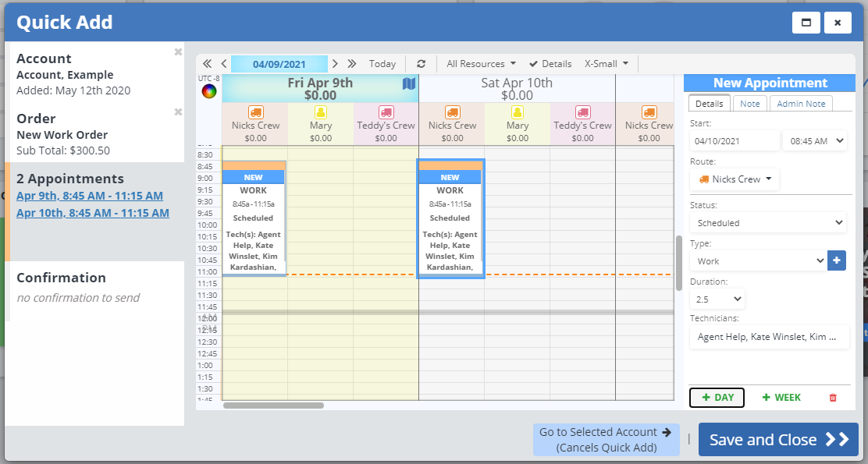Expand the All Resources dropdown
The height and width of the screenshot is (464, 868).
[x=481, y=64]
